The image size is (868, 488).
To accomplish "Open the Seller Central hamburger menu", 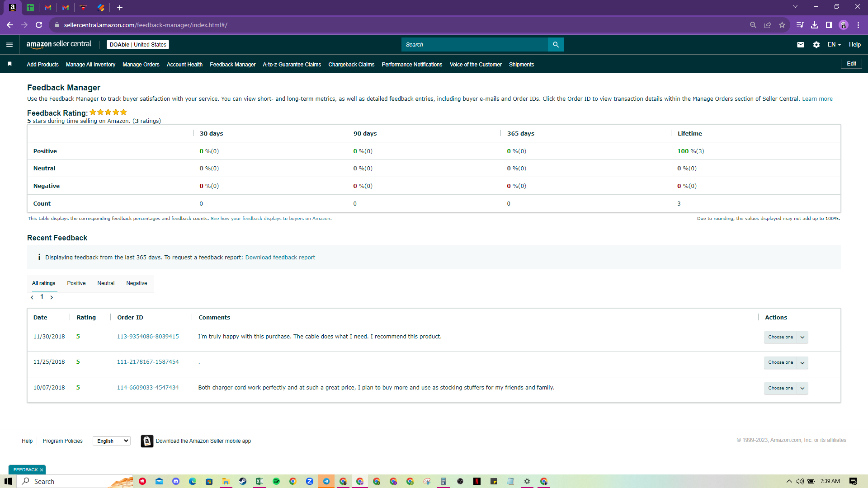I will tap(9, 45).
